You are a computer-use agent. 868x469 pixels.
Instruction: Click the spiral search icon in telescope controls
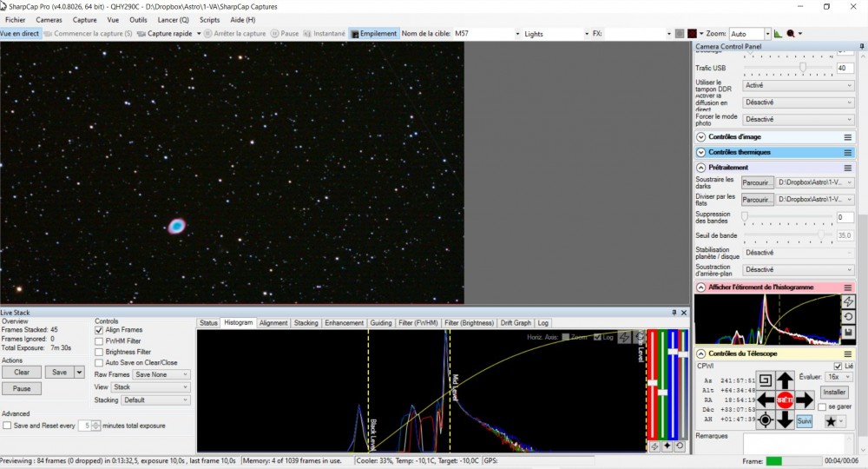(x=765, y=380)
